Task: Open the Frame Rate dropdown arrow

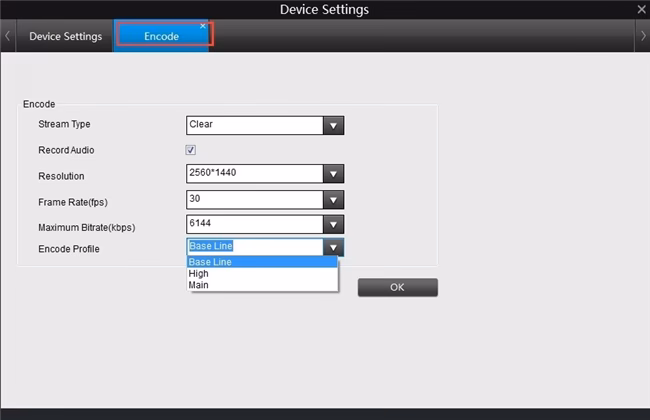Action: point(334,200)
